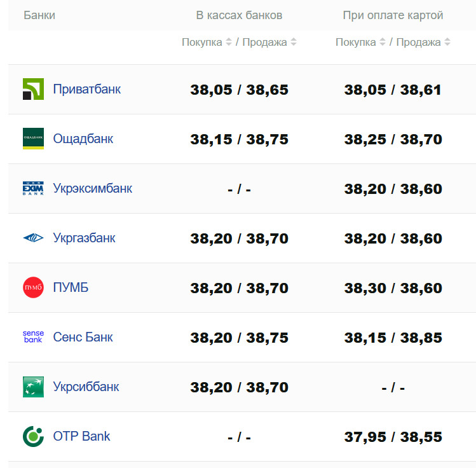Image resolution: width=476 pixels, height=468 pixels.
Task: Click the Privatbank logo icon
Action: coord(33,89)
